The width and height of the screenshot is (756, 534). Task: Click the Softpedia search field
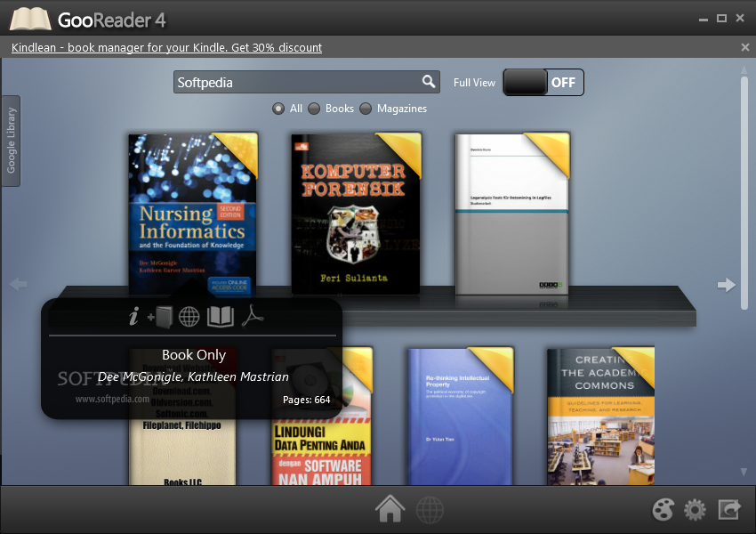[307, 82]
